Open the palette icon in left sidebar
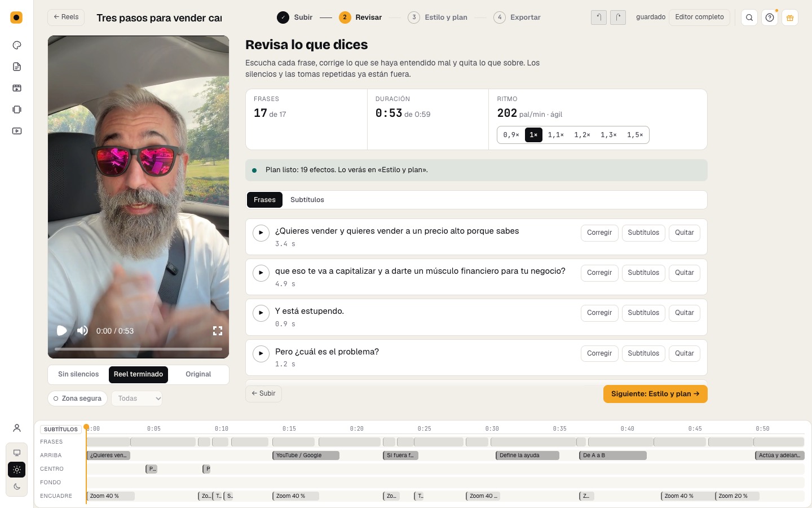 click(x=17, y=45)
